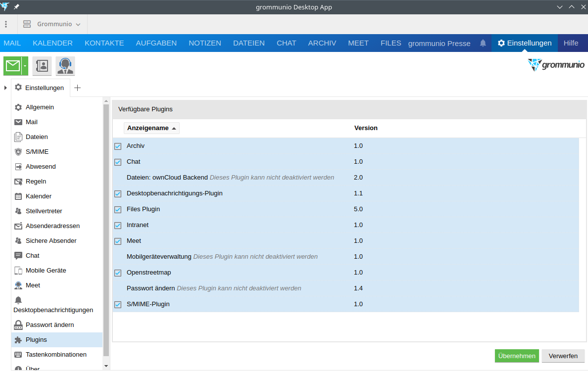The height and width of the screenshot is (371, 588).
Task: Open Allgemein settings gear icon
Action: click(x=18, y=107)
